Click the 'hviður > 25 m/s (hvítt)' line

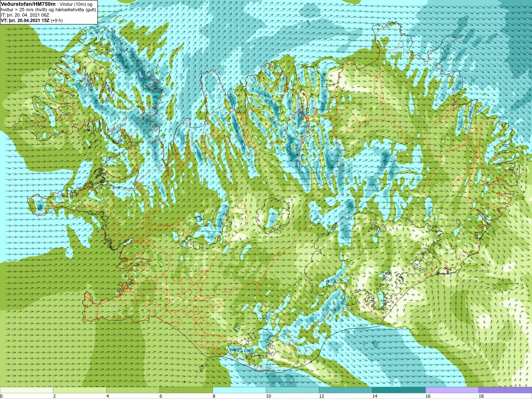(25, 10)
